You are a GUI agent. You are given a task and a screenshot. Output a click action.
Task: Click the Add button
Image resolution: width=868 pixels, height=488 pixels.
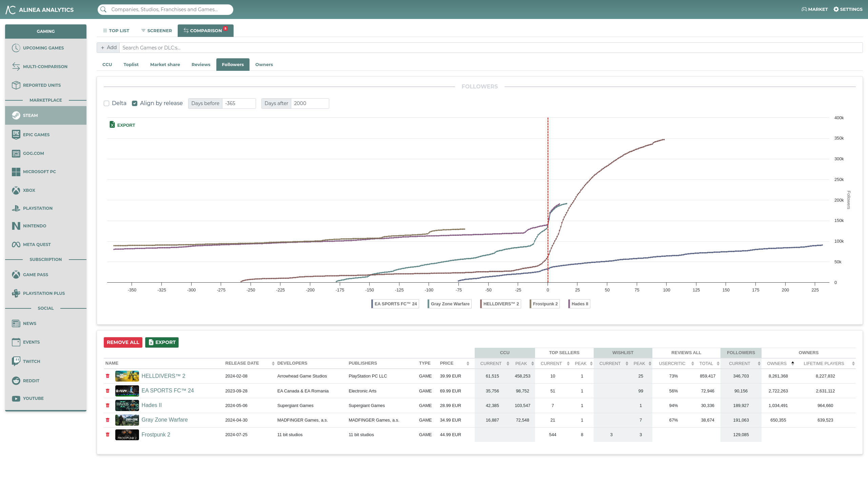click(x=108, y=47)
